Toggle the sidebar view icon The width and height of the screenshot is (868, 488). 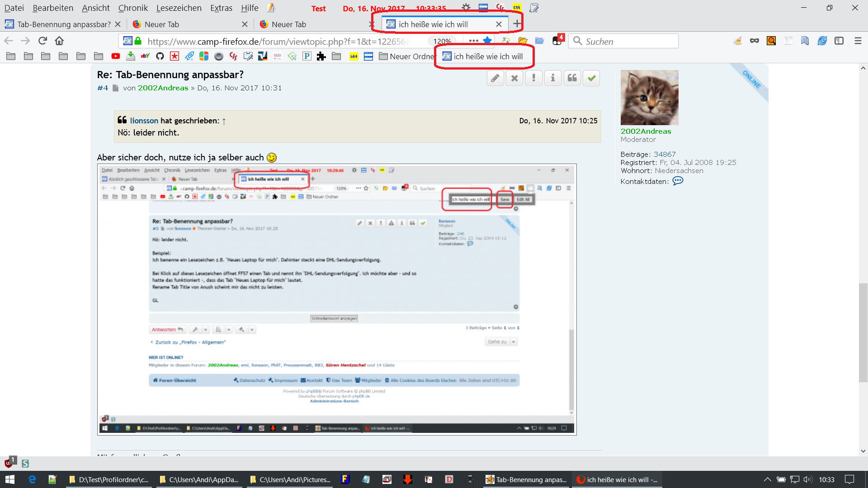(839, 41)
